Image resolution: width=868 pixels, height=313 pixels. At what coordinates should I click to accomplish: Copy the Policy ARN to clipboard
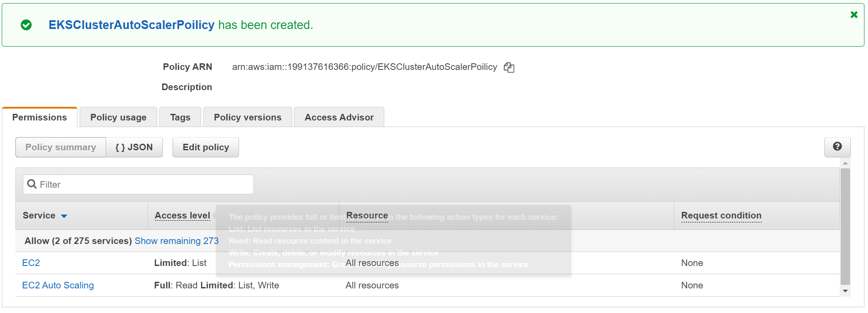click(509, 67)
